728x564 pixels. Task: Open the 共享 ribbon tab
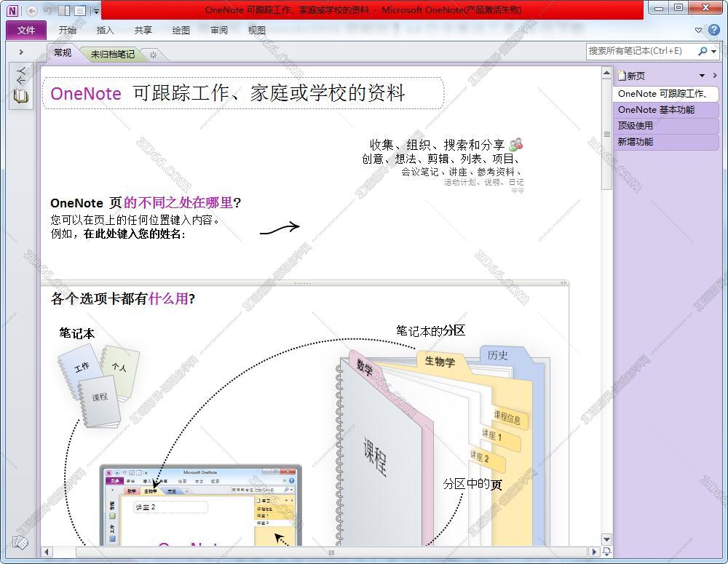[143, 30]
